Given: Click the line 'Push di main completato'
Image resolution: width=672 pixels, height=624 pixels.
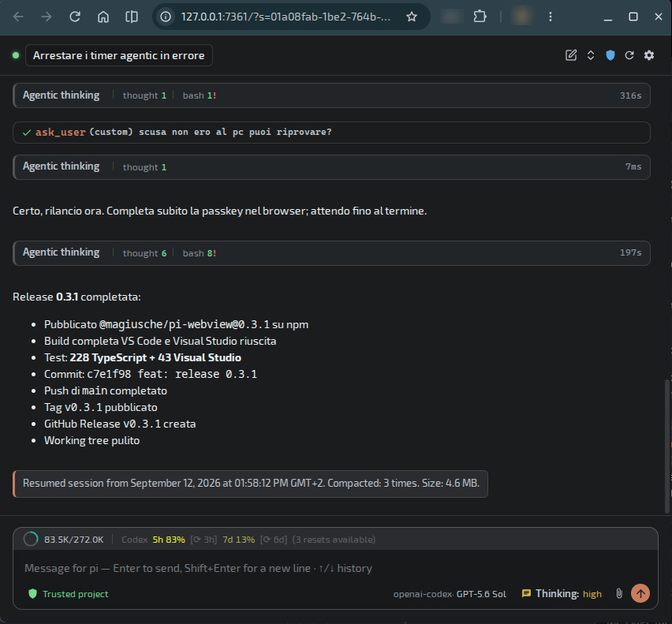Looking at the screenshot, I should pyautogui.click(x=106, y=390).
